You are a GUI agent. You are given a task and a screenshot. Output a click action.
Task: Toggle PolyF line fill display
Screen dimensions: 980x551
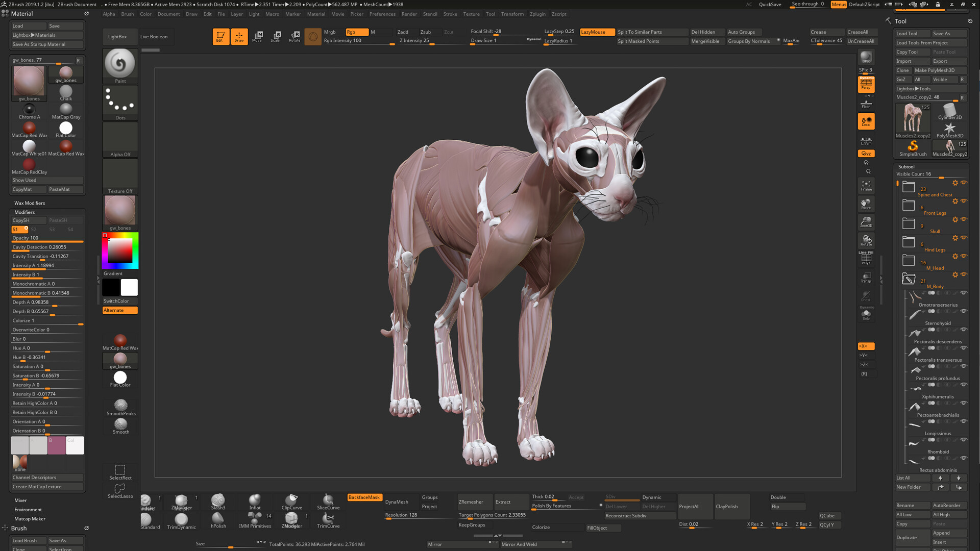coord(866,258)
